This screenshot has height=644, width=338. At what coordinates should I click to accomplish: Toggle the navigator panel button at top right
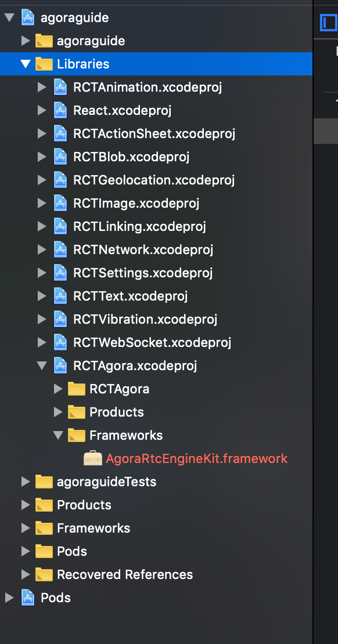tap(328, 23)
